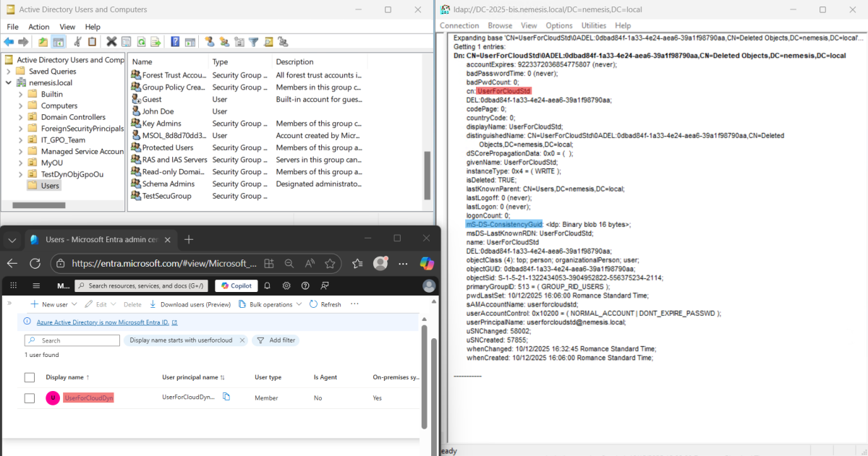Image resolution: width=868 pixels, height=456 pixels.
Task: Open Copilot button in Entra header
Action: click(235, 285)
